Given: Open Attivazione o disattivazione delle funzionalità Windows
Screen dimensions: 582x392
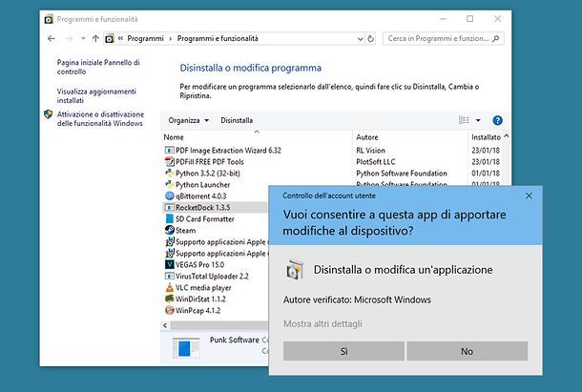Looking at the screenshot, I should [x=100, y=118].
